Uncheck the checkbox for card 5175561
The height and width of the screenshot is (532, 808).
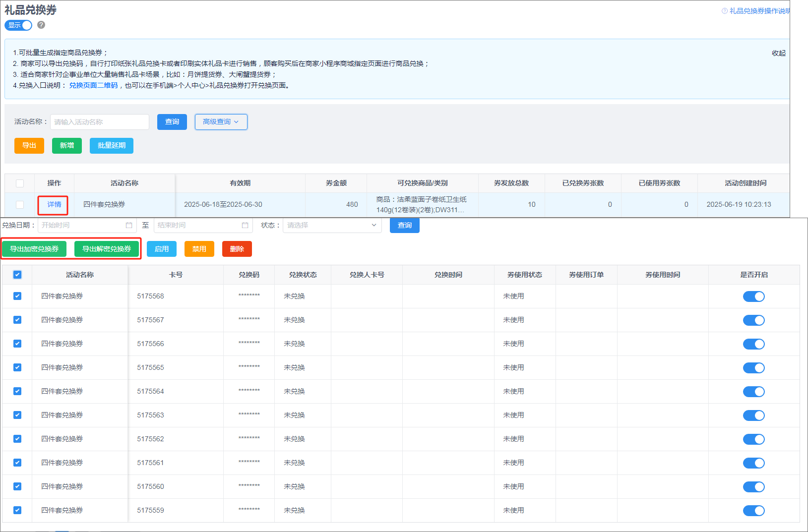(17, 463)
